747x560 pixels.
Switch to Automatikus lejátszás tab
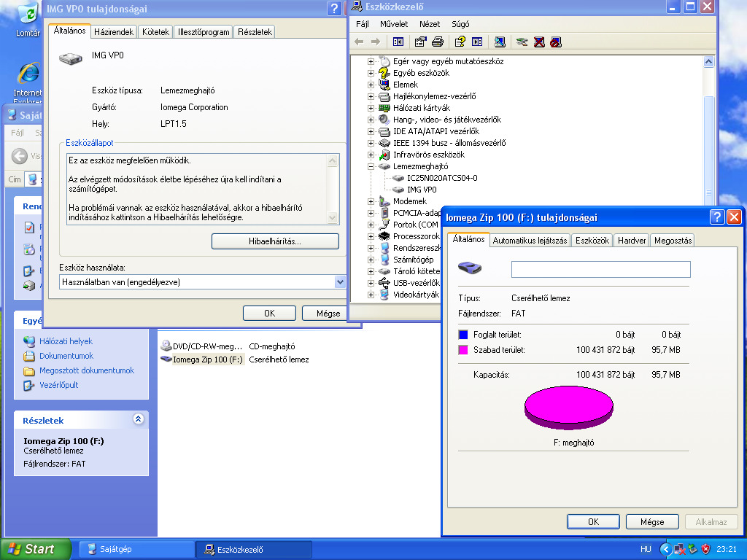point(530,241)
